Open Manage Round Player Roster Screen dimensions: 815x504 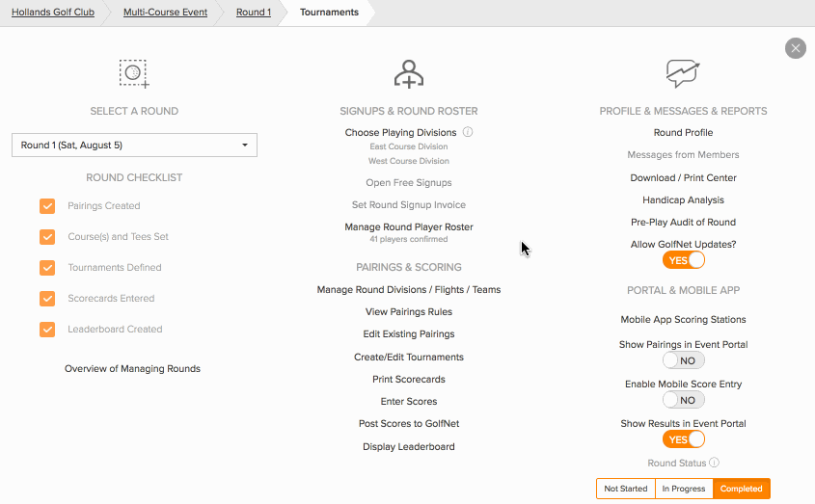409,227
